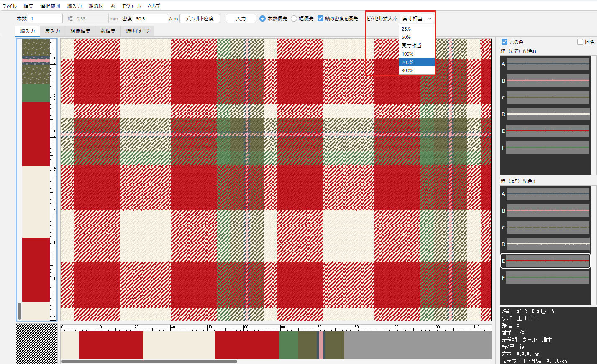The width and height of the screenshot is (597, 364).
Task: Switch to the 織りイメージ tab
Action: coord(137,31)
